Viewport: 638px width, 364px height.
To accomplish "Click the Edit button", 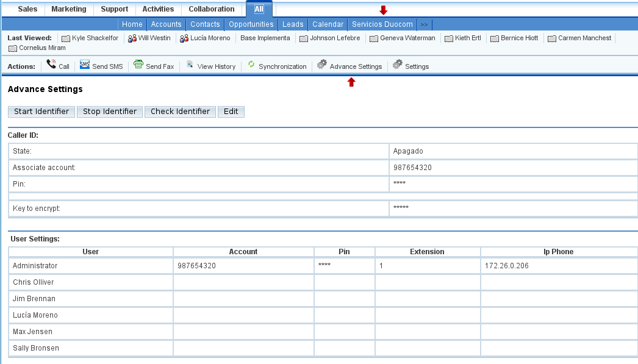I will click(231, 112).
